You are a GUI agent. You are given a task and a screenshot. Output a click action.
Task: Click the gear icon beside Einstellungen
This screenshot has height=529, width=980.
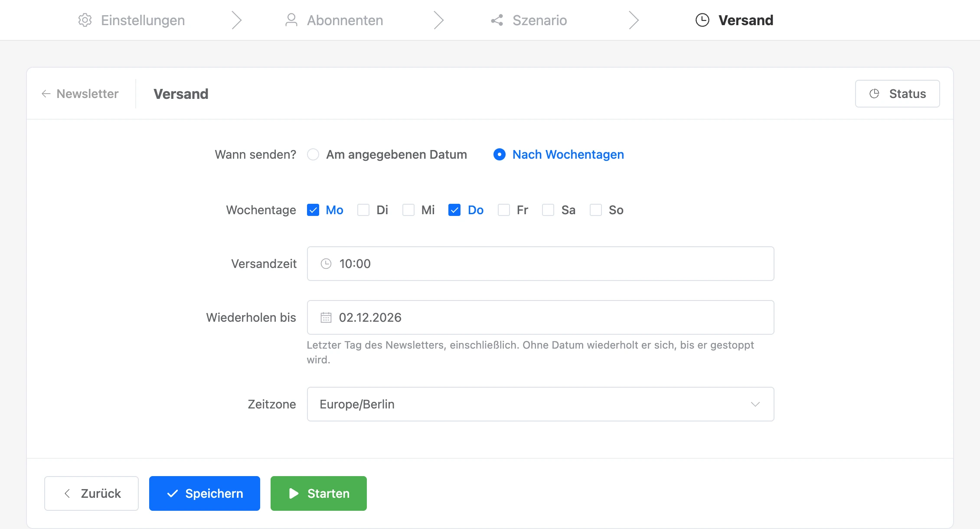click(x=85, y=20)
